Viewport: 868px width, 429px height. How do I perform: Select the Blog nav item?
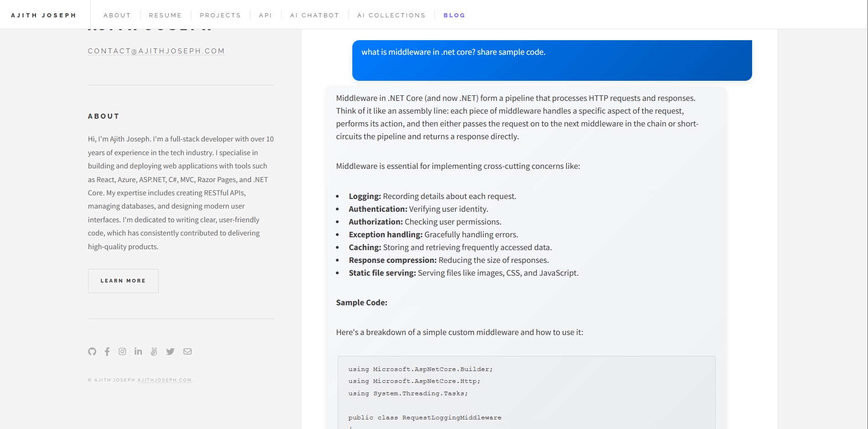pos(455,15)
